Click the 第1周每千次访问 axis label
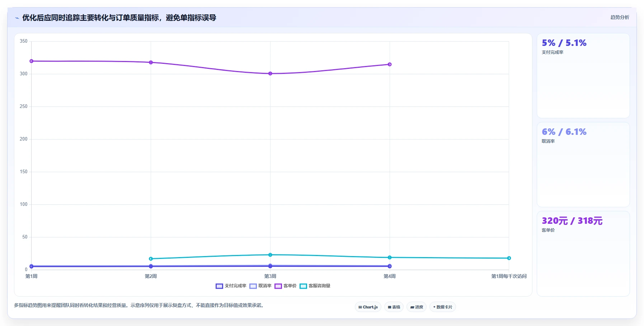 509,276
